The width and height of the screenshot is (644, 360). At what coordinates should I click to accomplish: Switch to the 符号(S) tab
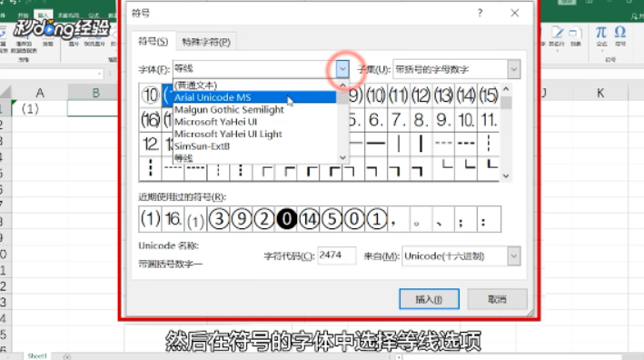coord(154,42)
